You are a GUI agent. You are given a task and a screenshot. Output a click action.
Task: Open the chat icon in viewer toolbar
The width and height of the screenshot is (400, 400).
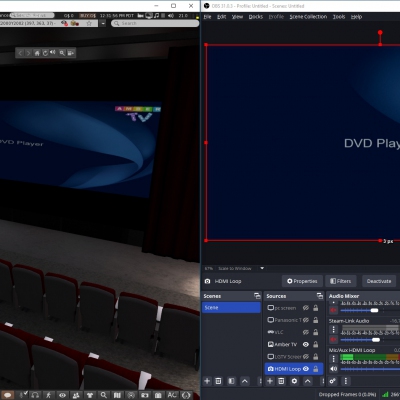[7, 395]
